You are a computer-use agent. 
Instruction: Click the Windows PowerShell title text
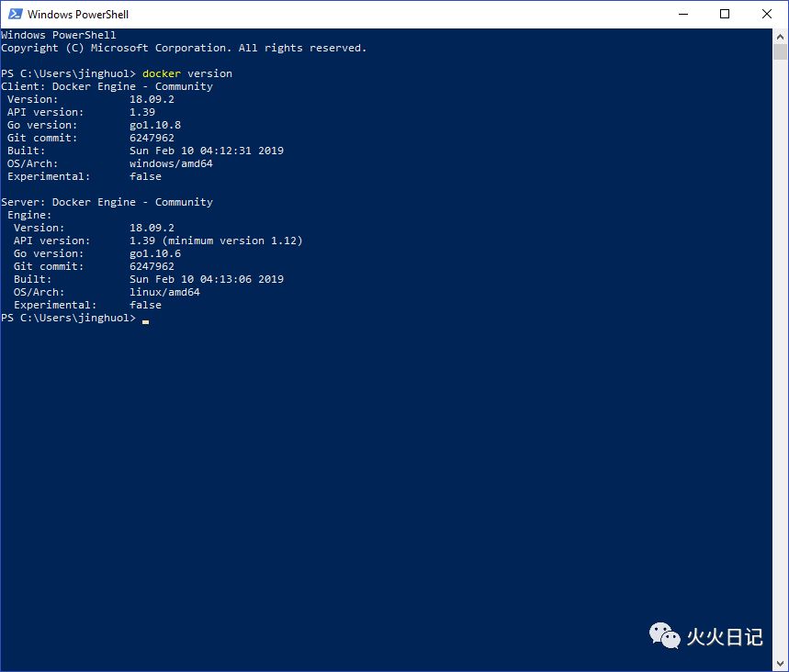[x=78, y=14]
